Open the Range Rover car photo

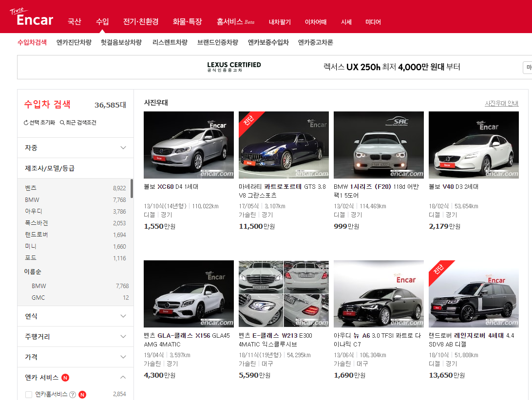coord(474,294)
